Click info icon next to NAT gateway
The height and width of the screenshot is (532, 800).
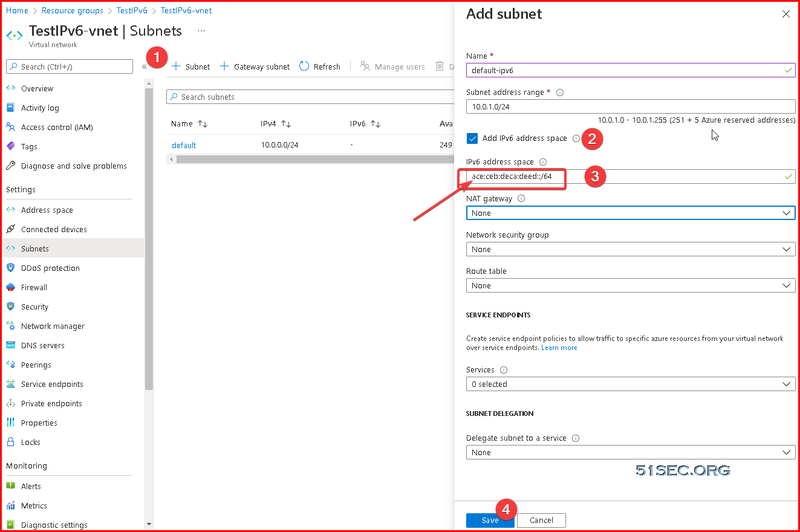point(521,198)
